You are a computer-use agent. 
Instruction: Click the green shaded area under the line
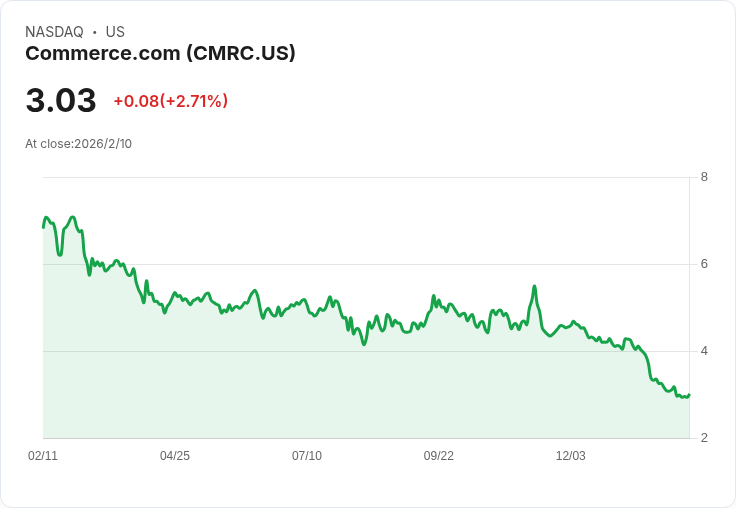coord(300,390)
